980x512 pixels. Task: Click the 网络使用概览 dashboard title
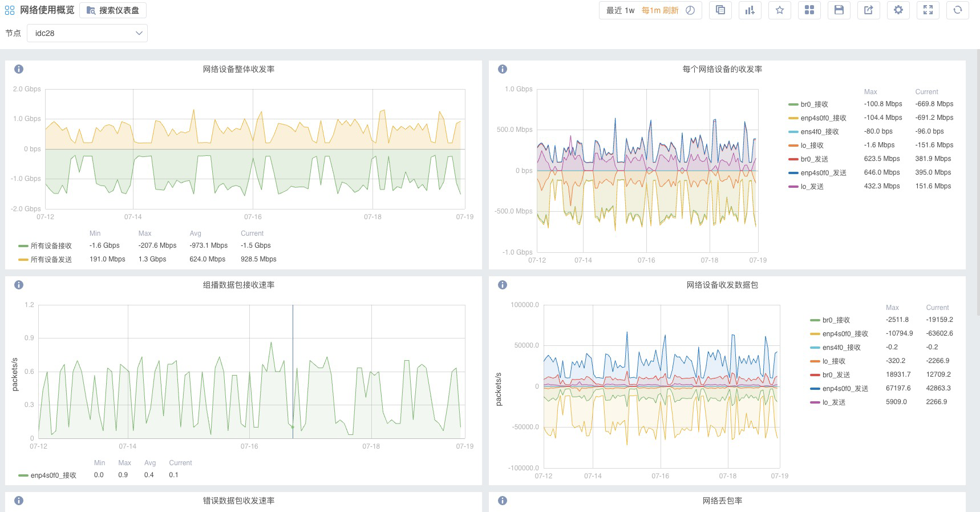pyautogui.click(x=47, y=10)
